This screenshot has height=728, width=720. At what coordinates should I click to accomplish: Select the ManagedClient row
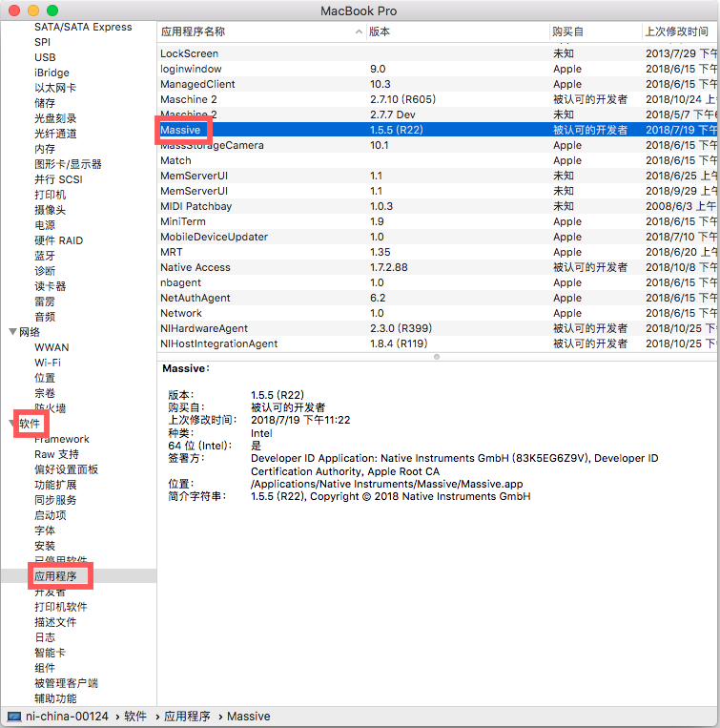437,84
